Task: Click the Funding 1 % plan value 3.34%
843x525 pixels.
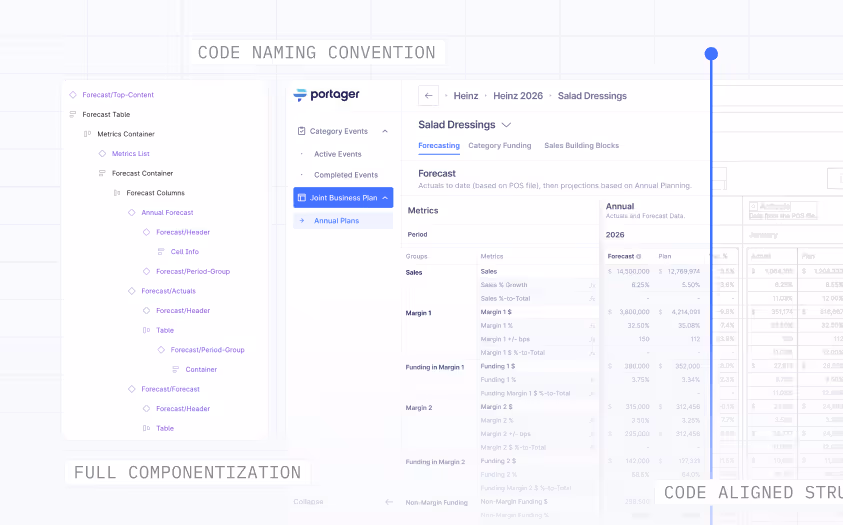Action: tap(690, 379)
